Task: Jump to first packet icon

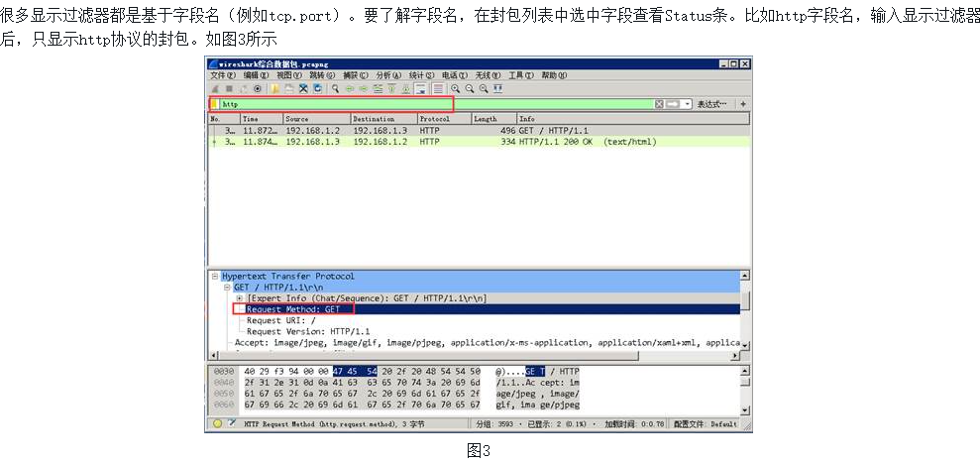Action: [x=391, y=89]
